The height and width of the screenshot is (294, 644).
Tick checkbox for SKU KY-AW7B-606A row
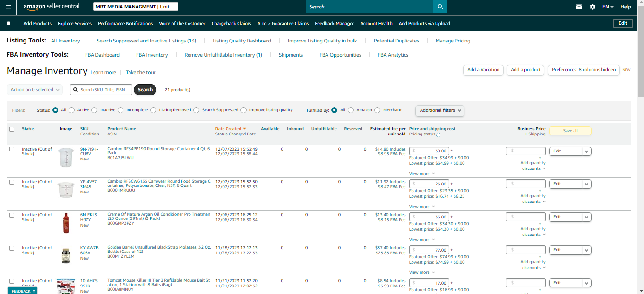(x=12, y=248)
